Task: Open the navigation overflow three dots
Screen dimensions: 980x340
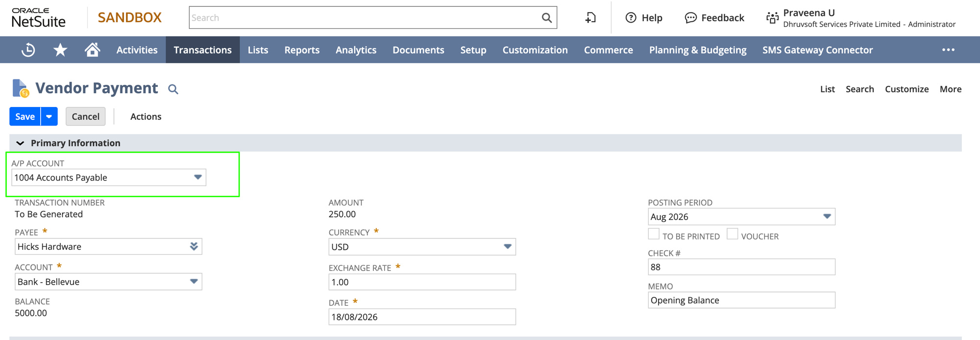Action: point(948,50)
